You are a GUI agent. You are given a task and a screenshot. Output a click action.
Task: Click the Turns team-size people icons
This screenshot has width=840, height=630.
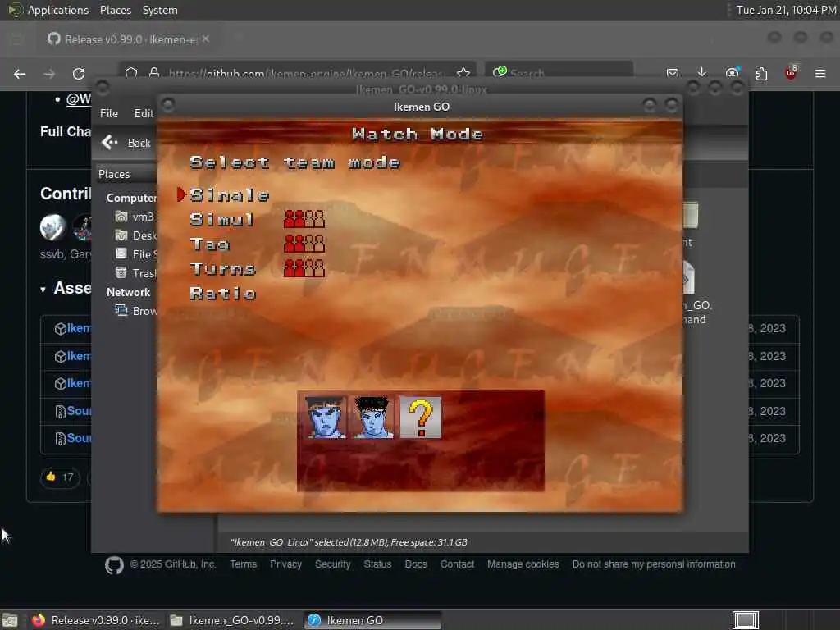tap(304, 268)
